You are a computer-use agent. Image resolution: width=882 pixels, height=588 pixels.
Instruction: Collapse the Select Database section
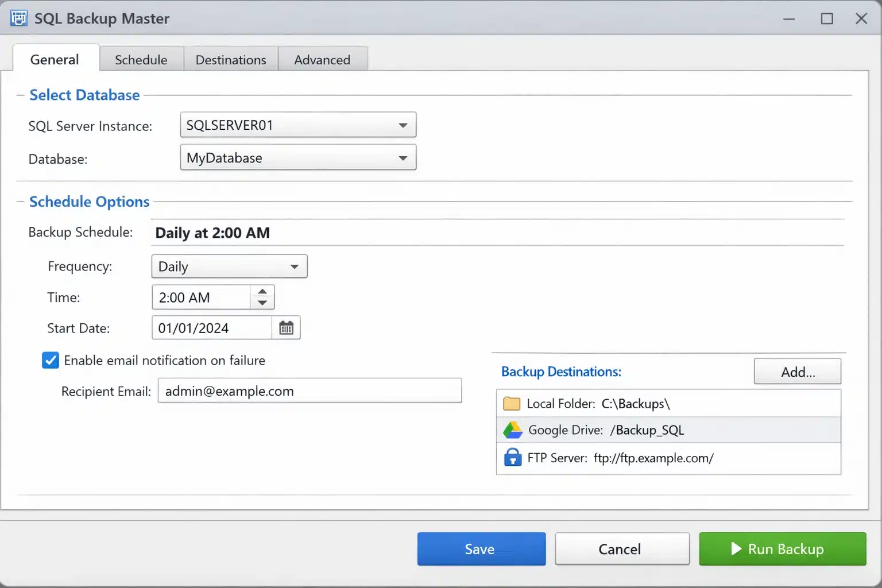tap(20, 95)
